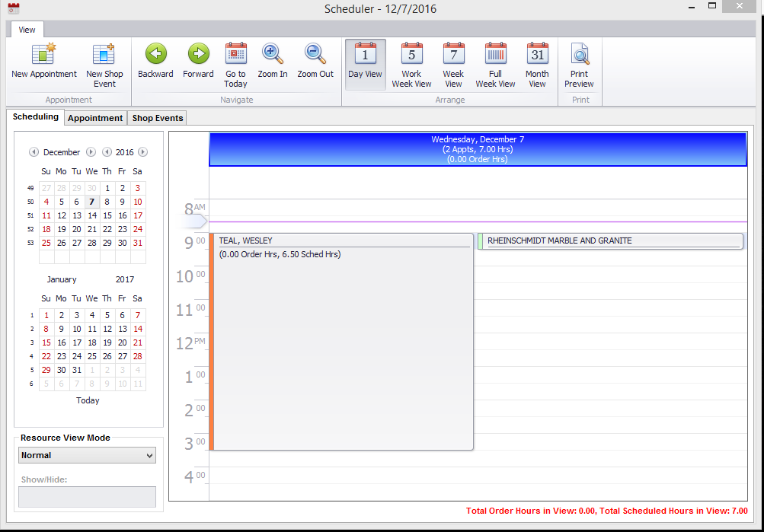Viewport: 764px width, 532px height.
Task: Open the Shop Events tab
Action: click(x=158, y=118)
